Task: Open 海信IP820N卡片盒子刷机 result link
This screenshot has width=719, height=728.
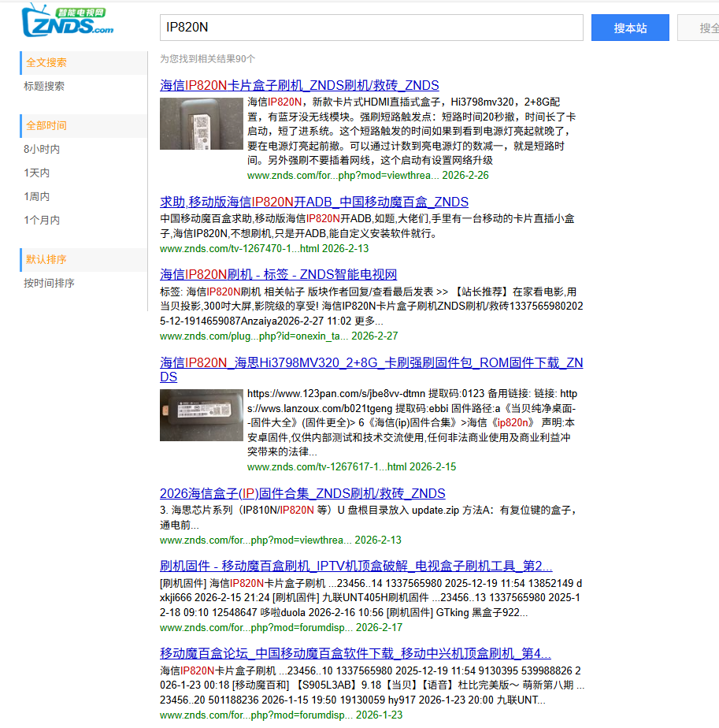Action: click(299, 85)
